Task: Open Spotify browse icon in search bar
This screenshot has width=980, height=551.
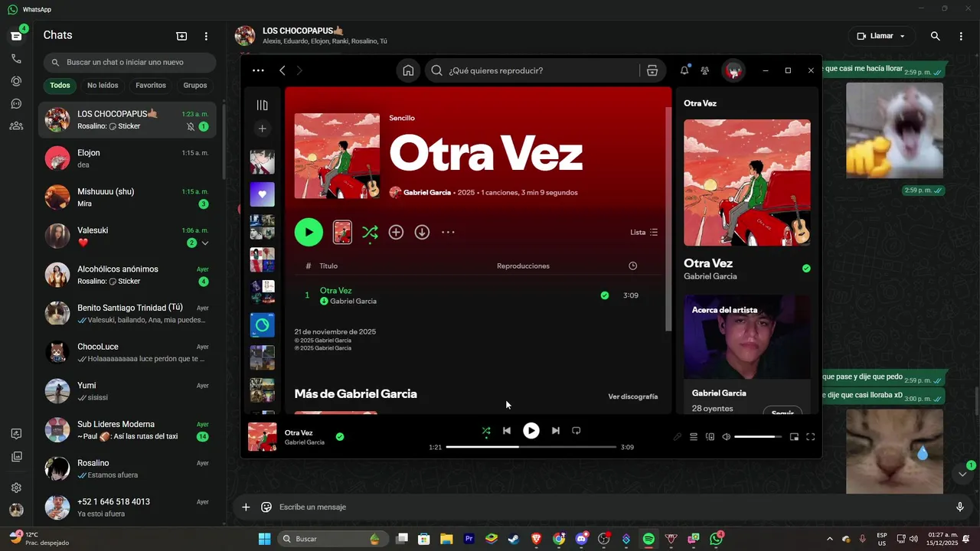Action: click(652, 70)
